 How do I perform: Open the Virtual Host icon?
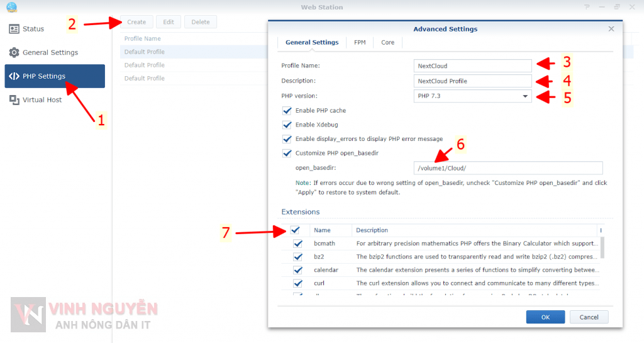pos(14,99)
